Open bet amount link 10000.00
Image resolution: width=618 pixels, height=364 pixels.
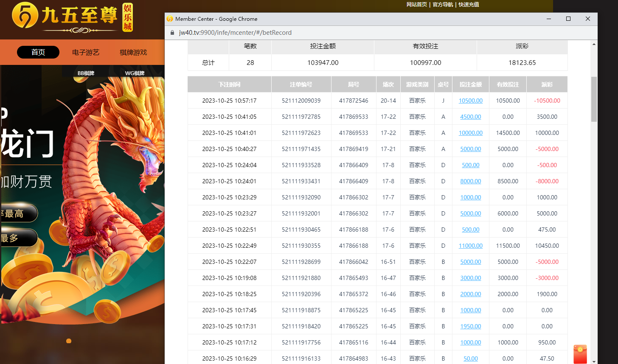(x=471, y=133)
